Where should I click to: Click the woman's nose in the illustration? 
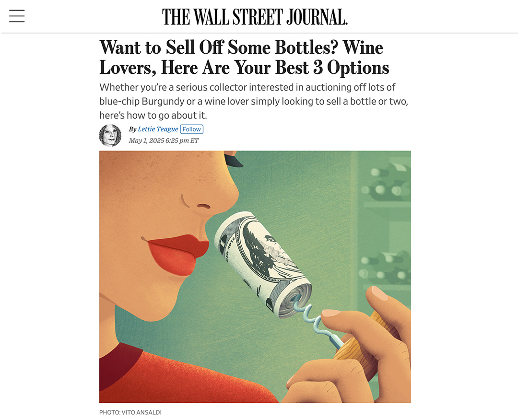[212, 195]
